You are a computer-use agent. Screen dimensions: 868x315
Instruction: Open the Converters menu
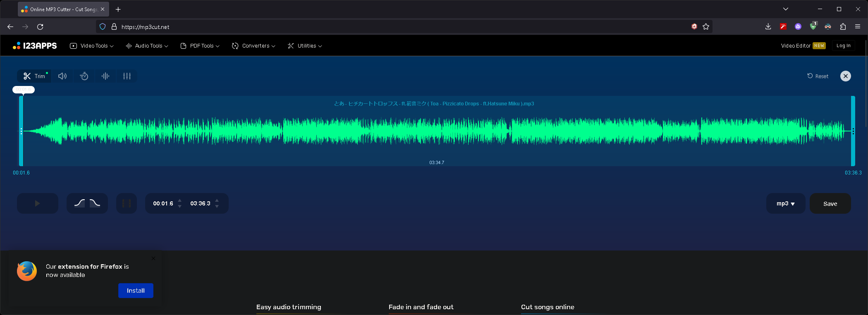[x=253, y=46]
